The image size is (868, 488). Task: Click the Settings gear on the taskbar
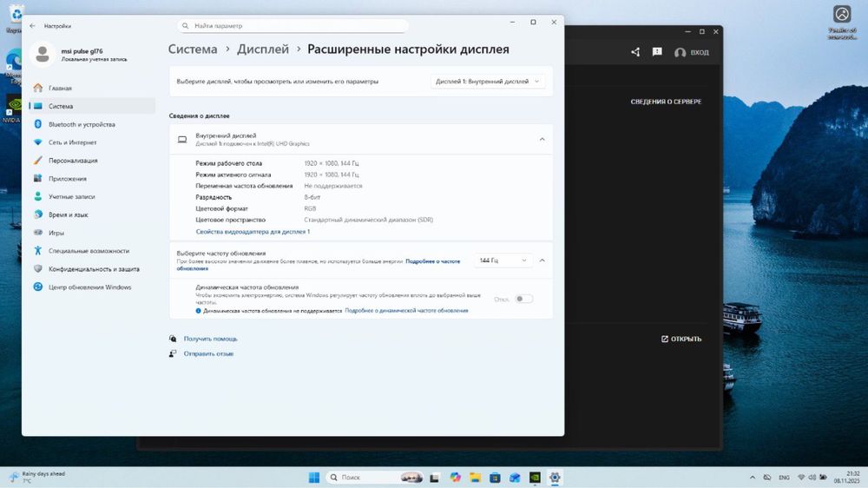click(x=555, y=478)
